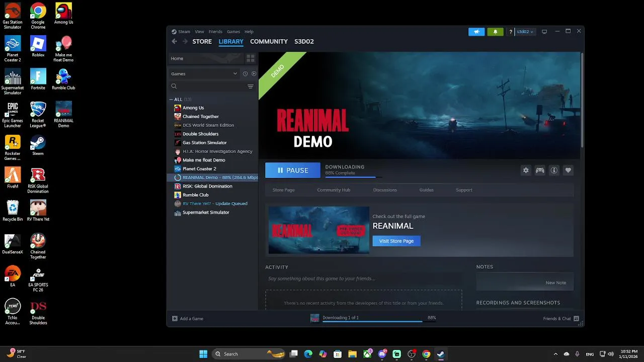Click the Steam back navigation arrow
Screen dimensions: 644x362
pos(174,41)
